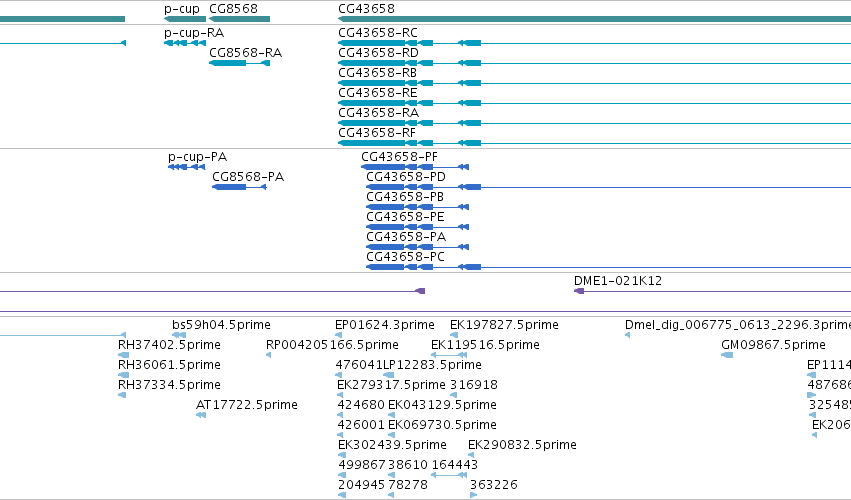The height and width of the screenshot is (500, 851).
Task: Click the feature labeled 363226
Action: [494, 485]
